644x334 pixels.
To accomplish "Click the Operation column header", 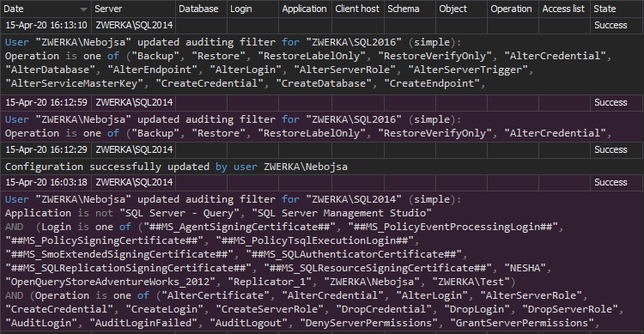I will coord(513,9).
